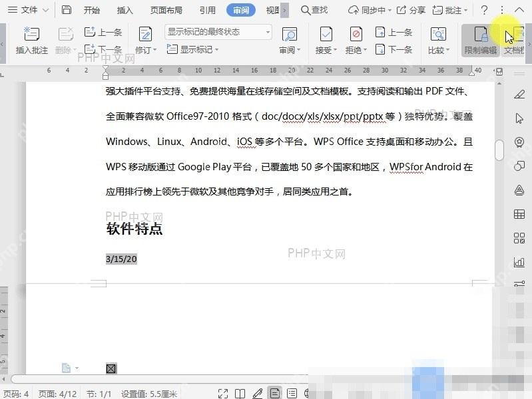Switch to the 开始 tab
This screenshot has width=532, height=399.
[x=92, y=11]
